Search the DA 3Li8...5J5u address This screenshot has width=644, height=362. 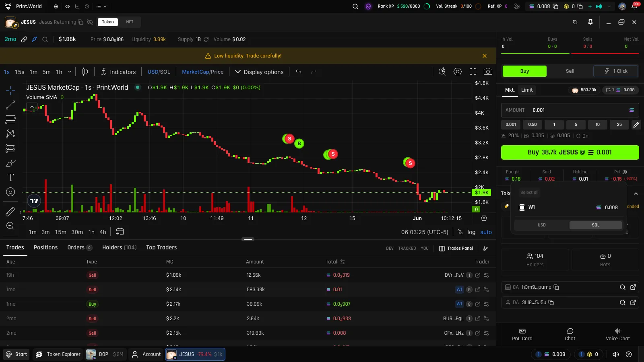623,302
